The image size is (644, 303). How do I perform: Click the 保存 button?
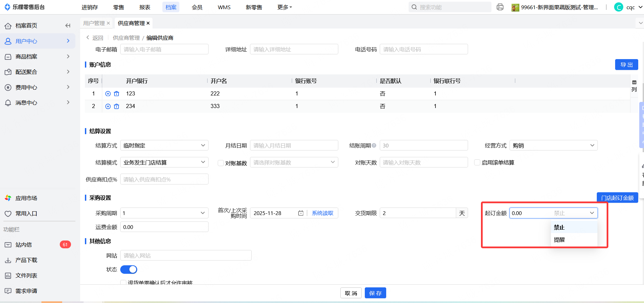(375, 293)
